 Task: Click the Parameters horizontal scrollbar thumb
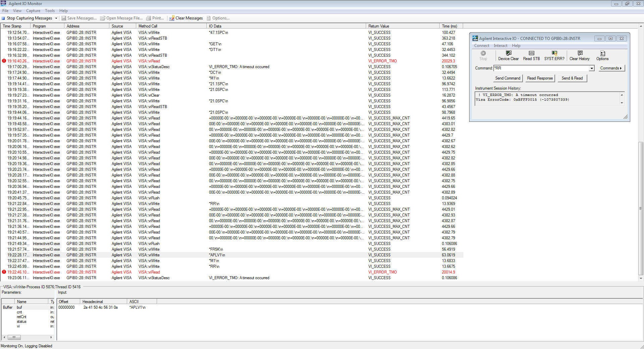(x=14, y=337)
